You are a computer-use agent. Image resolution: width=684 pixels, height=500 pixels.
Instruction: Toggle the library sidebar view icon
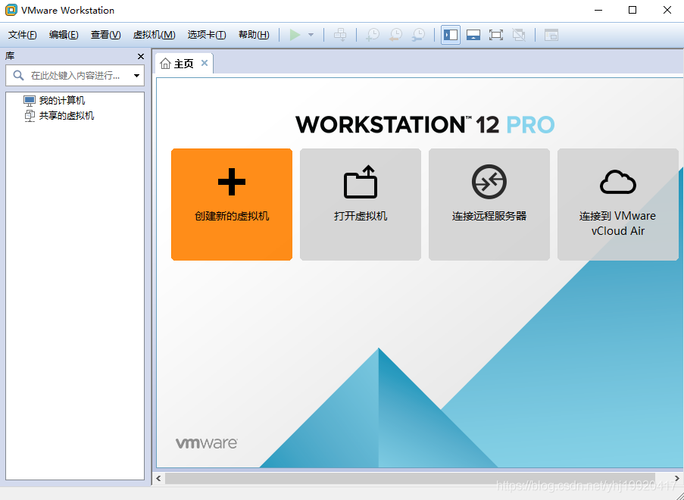[x=451, y=35]
